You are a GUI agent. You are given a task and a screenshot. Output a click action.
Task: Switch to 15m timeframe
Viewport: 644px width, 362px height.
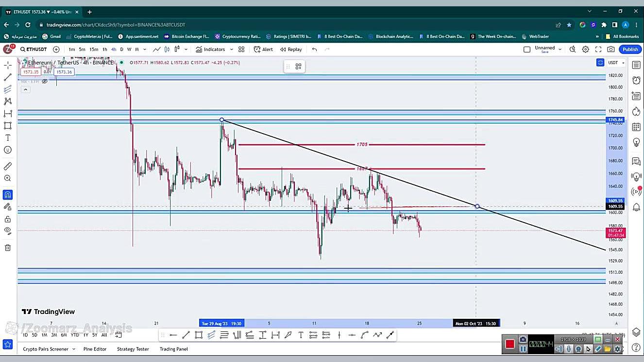point(93,49)
